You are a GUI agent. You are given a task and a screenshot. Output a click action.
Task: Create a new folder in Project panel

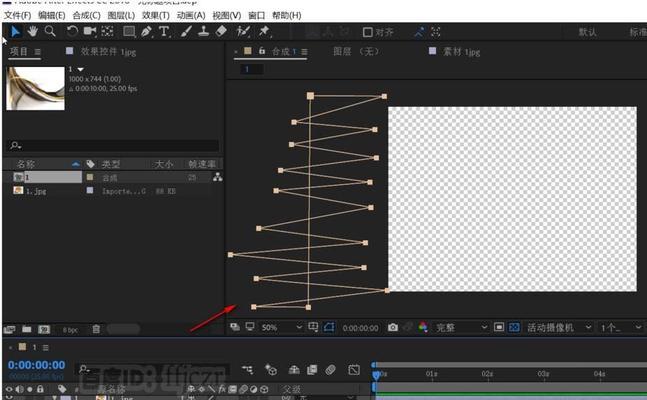27,329
